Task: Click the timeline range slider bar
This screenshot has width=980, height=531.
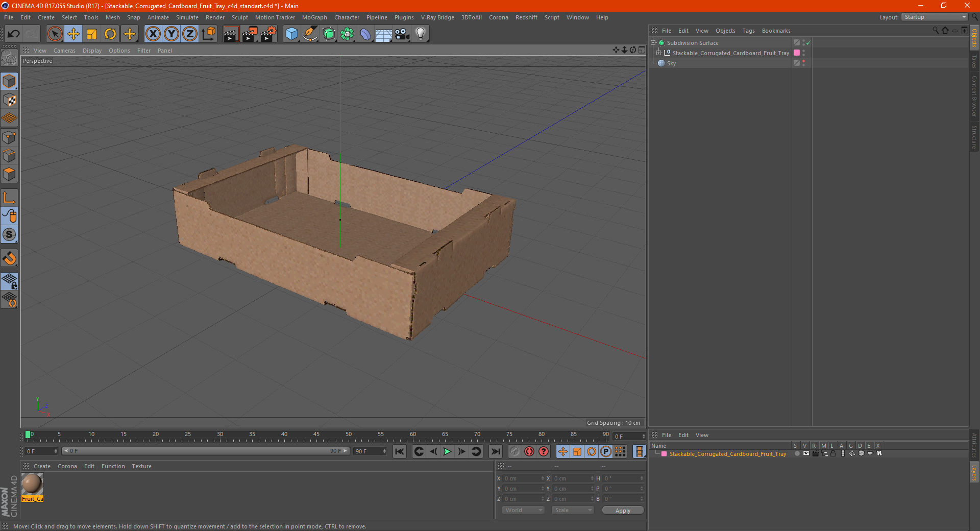Action: pyautogui.click(x=206, y=451)
